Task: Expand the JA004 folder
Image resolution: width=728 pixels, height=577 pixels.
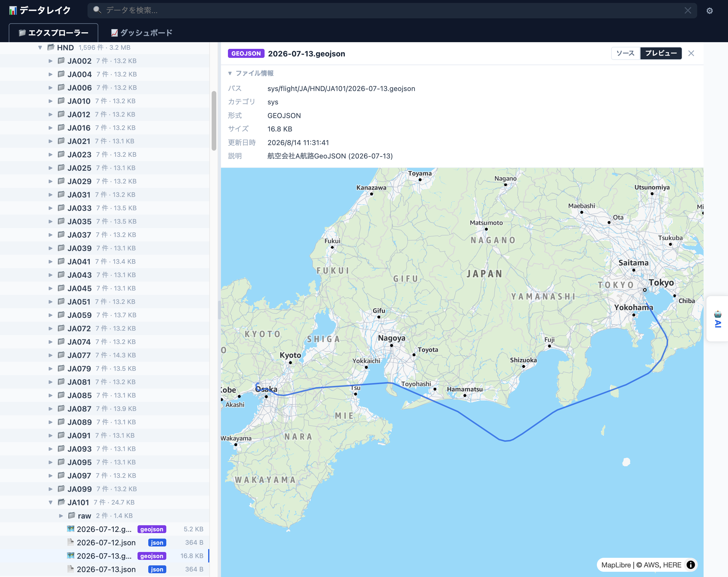Action: point(50,74)
